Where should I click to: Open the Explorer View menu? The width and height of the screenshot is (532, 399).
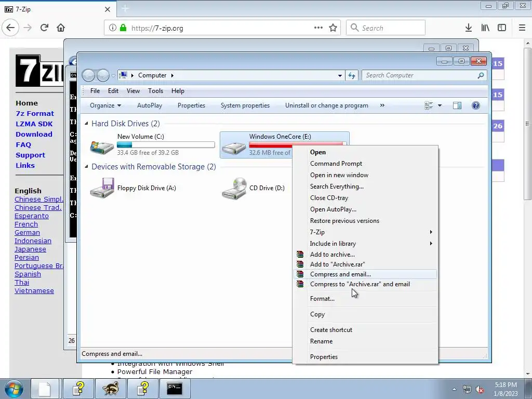[133, 91]
